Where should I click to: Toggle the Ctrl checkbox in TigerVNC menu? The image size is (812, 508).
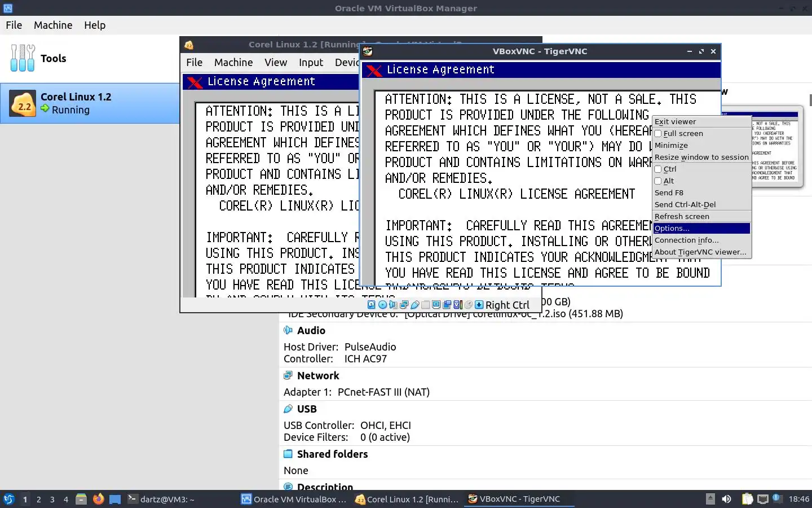coord(657,169)
